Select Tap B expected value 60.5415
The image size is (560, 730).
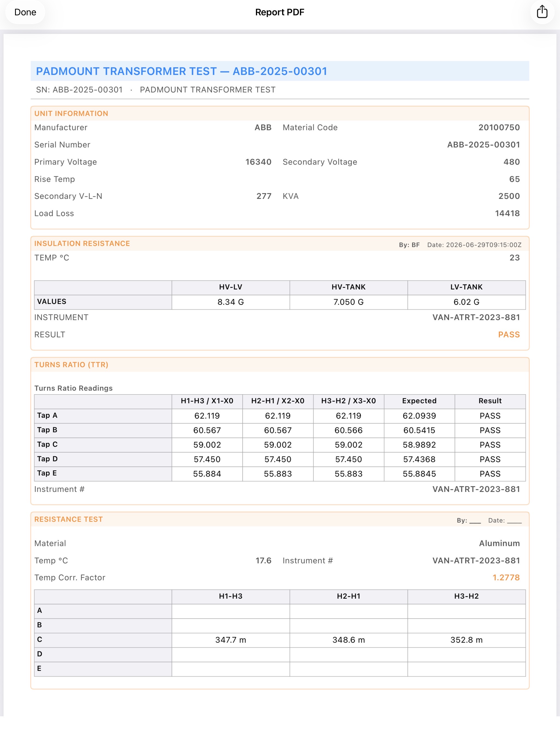coord(419,430)
